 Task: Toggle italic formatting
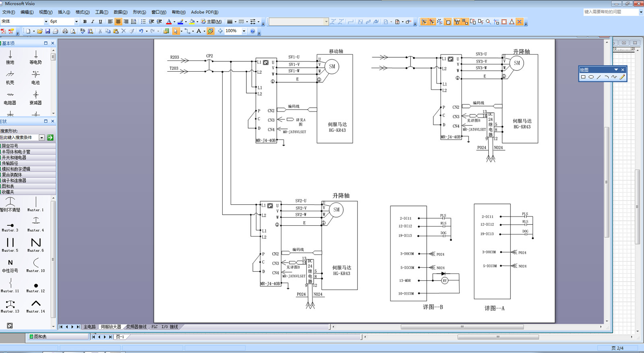coord(93,22)
